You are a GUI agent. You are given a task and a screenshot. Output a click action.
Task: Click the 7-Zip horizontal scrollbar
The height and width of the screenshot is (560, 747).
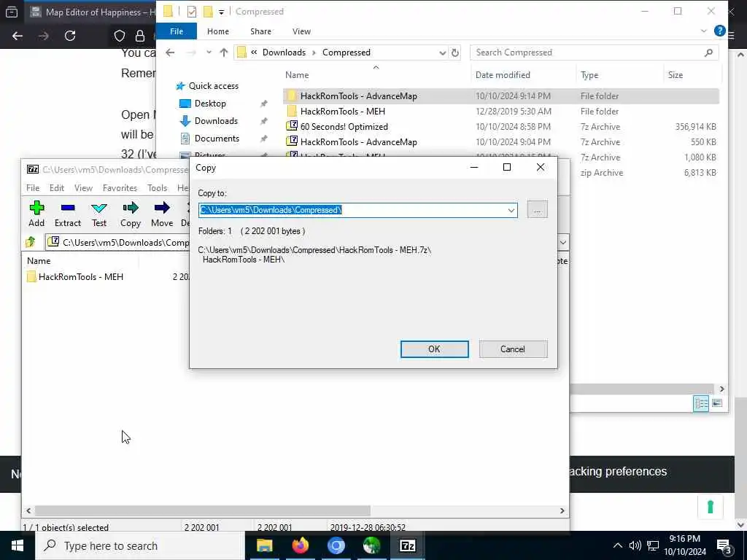[x=203, y=510]
